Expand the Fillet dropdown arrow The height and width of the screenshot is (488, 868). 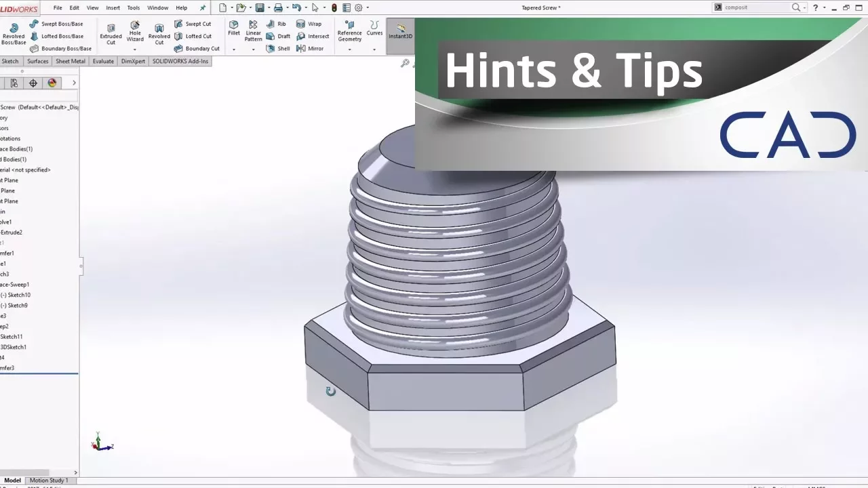click(x=234, y=49)
